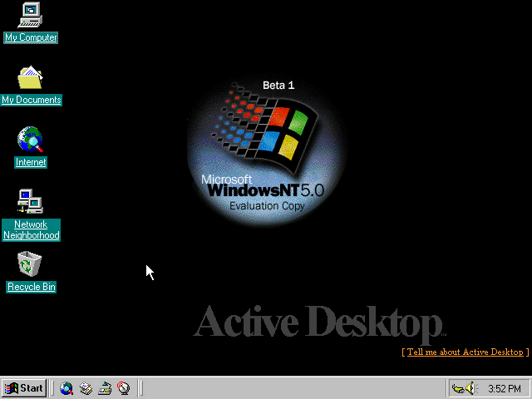Open the Start menu button
This screenshot has height=399, width=532.
click(x=24, y=388)
